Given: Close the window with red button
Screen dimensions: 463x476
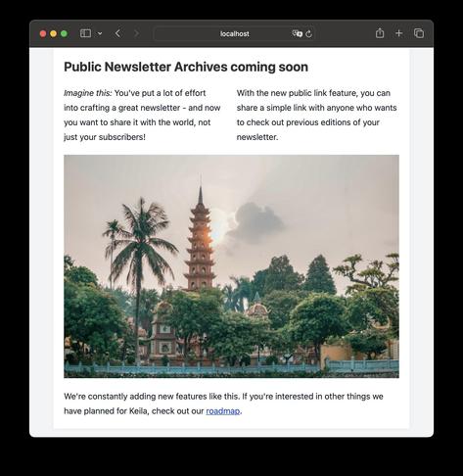Looking at the screenshot, I should [43, 33].
